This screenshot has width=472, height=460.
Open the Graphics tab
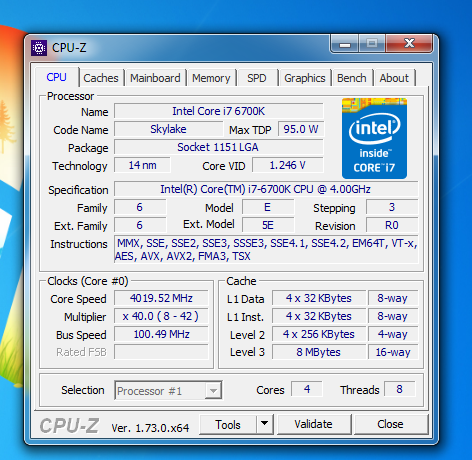coord(305,78)
